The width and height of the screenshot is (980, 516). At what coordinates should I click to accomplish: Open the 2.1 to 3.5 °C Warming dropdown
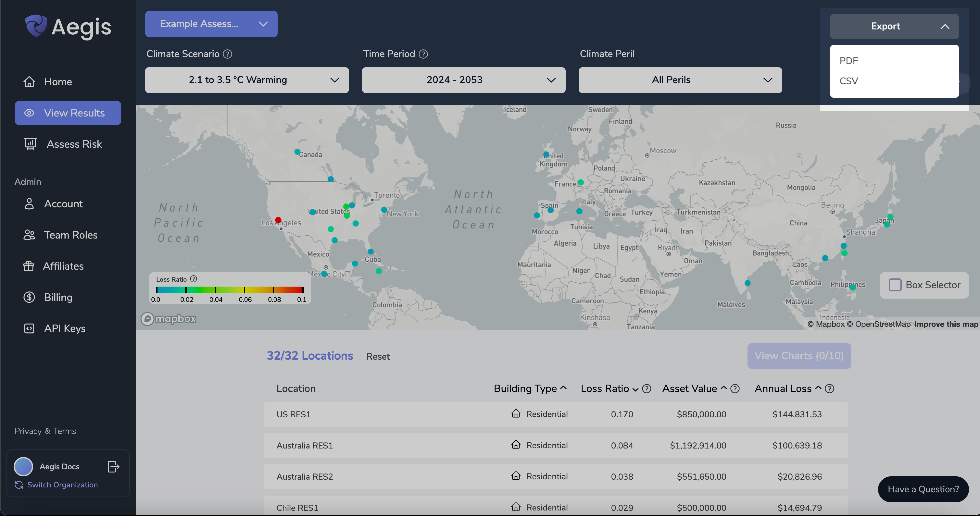click(247, 80)
